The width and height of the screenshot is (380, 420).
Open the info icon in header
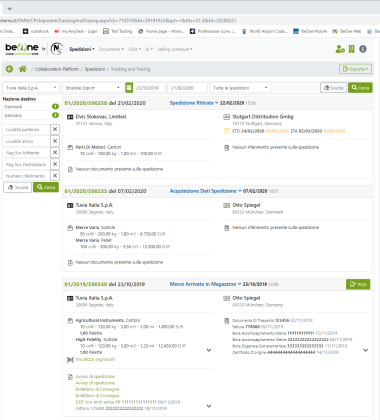[x=363, y=49]
